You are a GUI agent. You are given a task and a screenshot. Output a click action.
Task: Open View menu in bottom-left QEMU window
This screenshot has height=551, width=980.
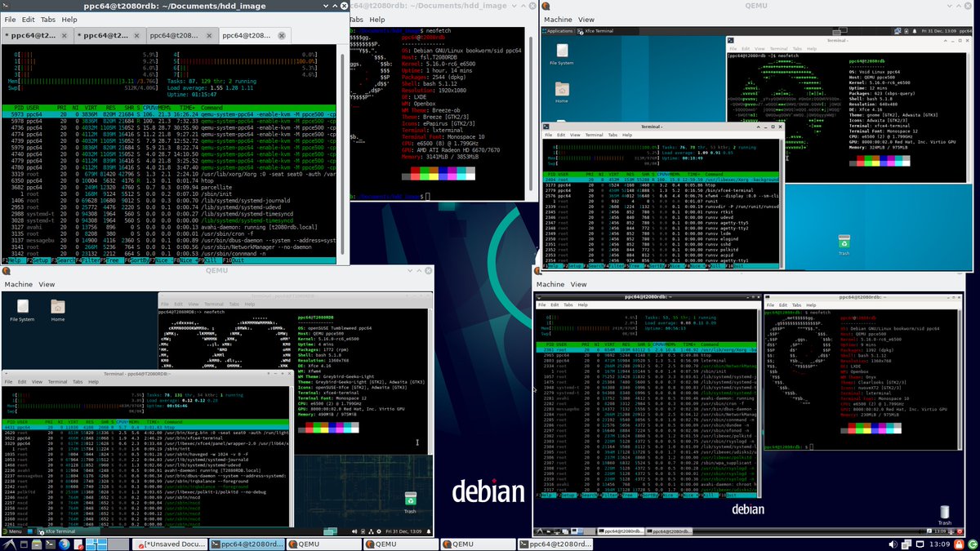(x=47, y=284)
